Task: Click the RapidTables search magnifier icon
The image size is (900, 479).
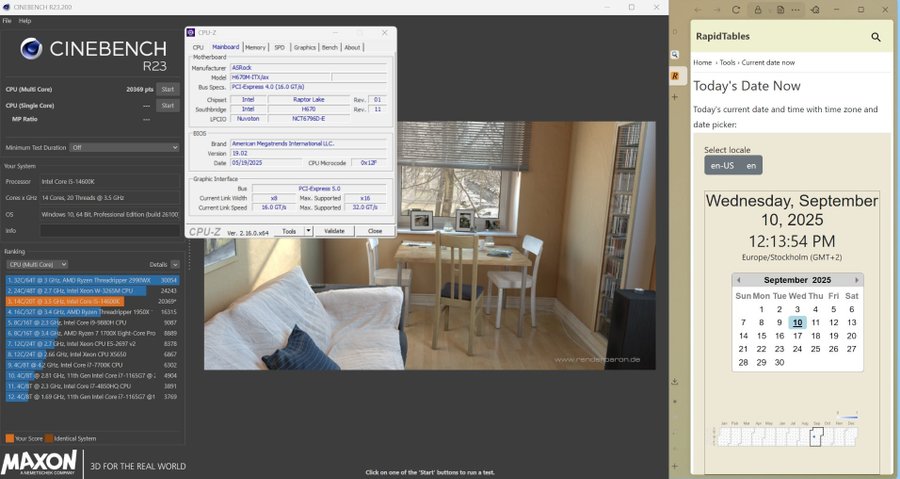Action: (x=875, y=37)
